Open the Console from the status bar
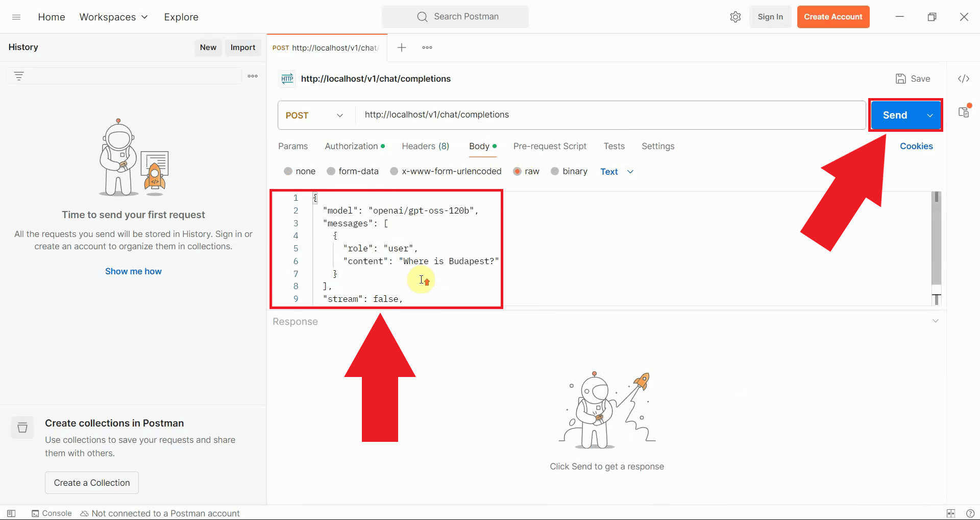Viewport: 980px width, 520px height. [x=51, y=513]
